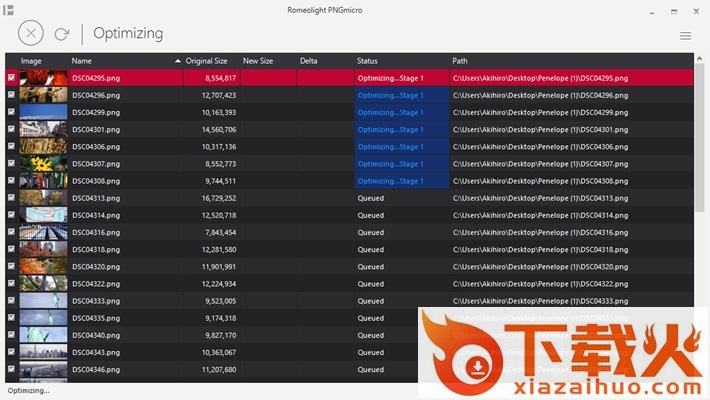Minimize the PNGmicro window
710x400 pixels.
652,10
